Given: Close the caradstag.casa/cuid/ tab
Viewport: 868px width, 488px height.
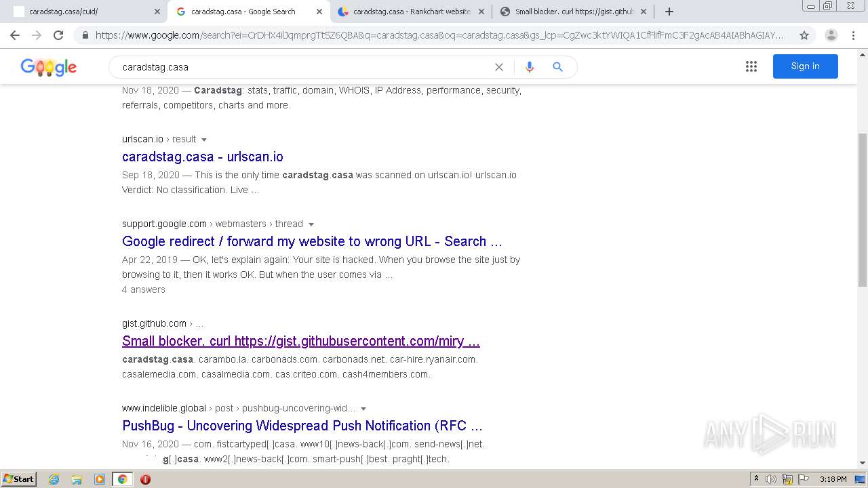Looking at the screenshot, I should pos(157,12).
